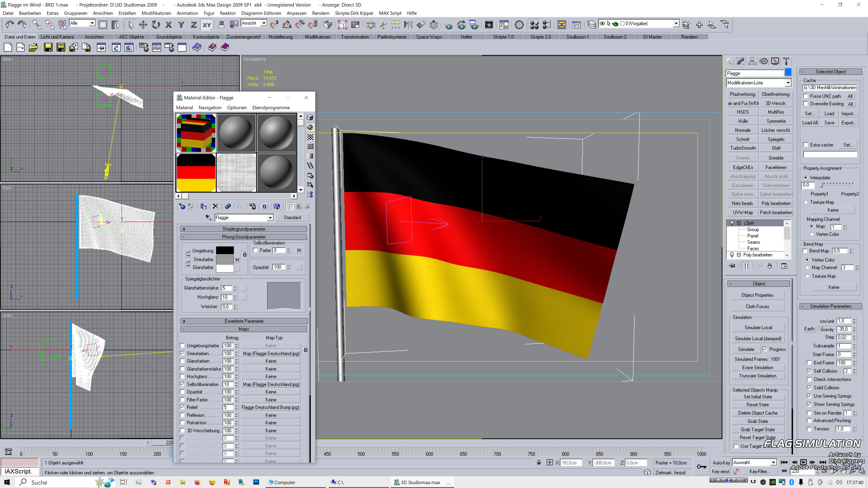Open the layer dropdown showing 0 (Vorgabe)
Viewport: 868px width, 488px height.
[x=676, y=23]
